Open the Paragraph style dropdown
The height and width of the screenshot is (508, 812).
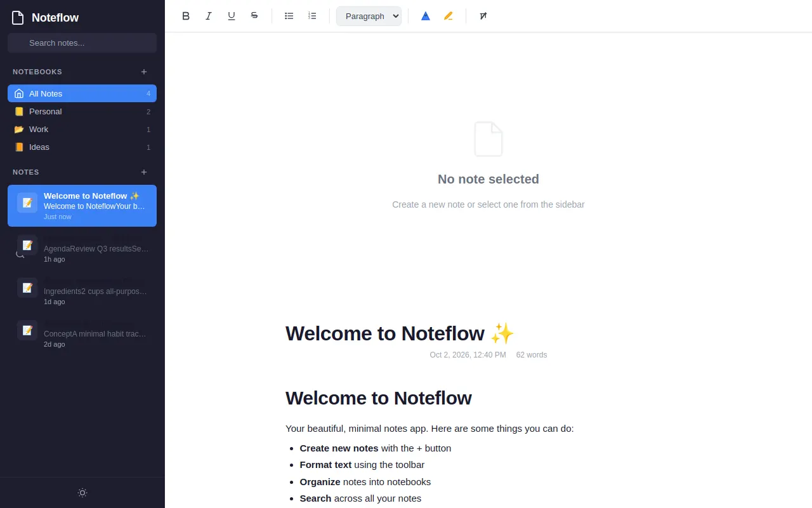[369, 16]
